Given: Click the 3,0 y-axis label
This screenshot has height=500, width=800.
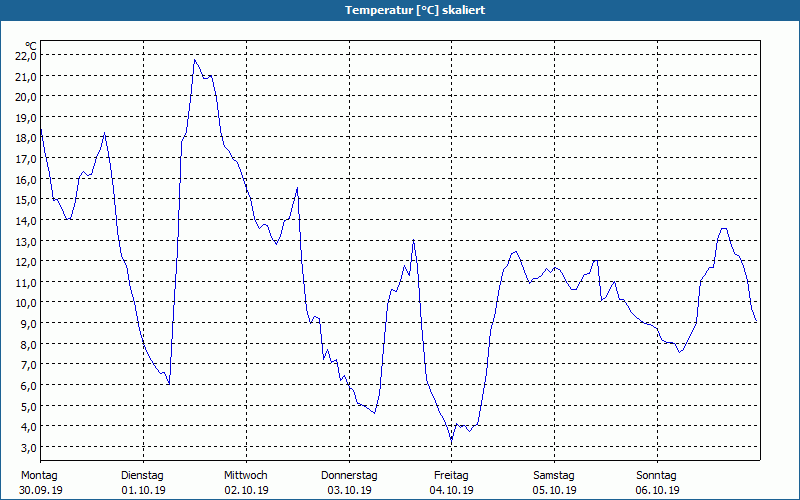Looking at the screenshot, I should 29,447.
